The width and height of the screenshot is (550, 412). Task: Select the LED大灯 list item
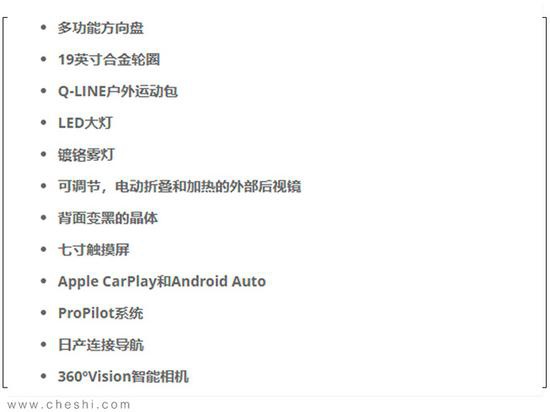(x=85, y=123)
